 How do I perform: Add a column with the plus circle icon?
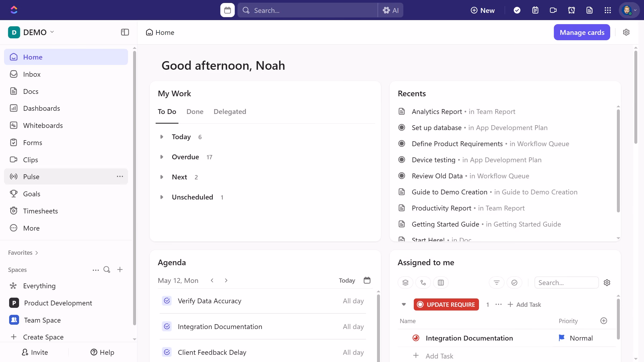point(604,321)
